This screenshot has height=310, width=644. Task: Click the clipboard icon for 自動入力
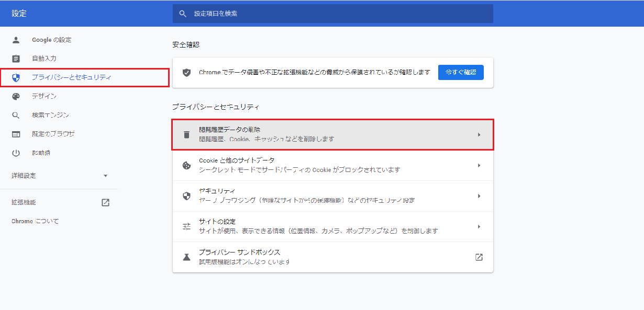click(16, 59)
